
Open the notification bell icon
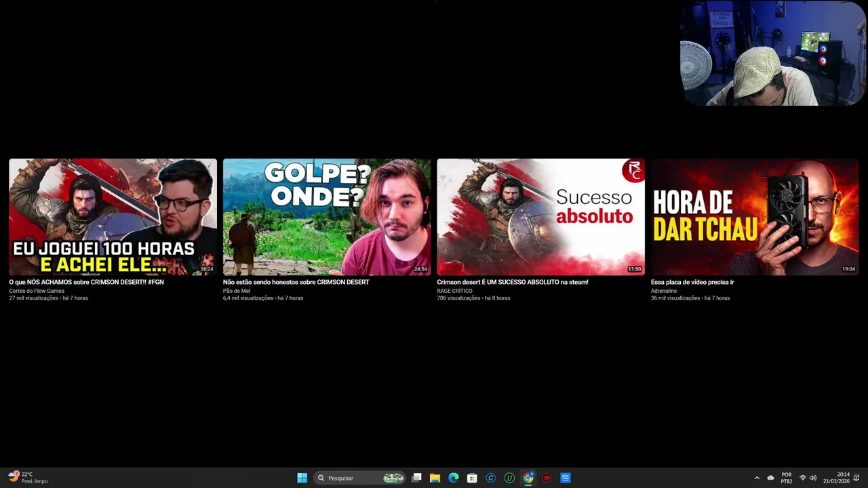[858, 478]
